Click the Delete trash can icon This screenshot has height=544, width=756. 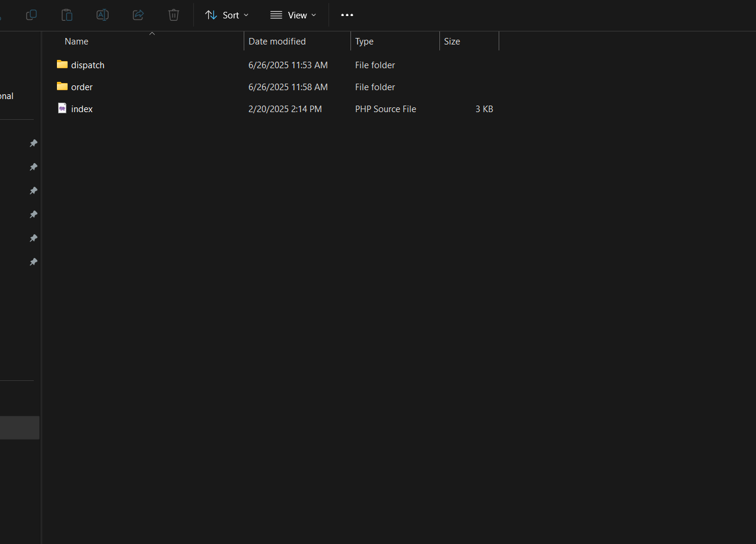[174, 15]
